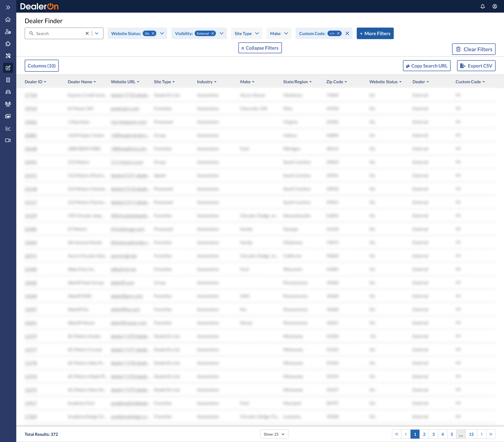Click in the Search input field

(59, 33)
